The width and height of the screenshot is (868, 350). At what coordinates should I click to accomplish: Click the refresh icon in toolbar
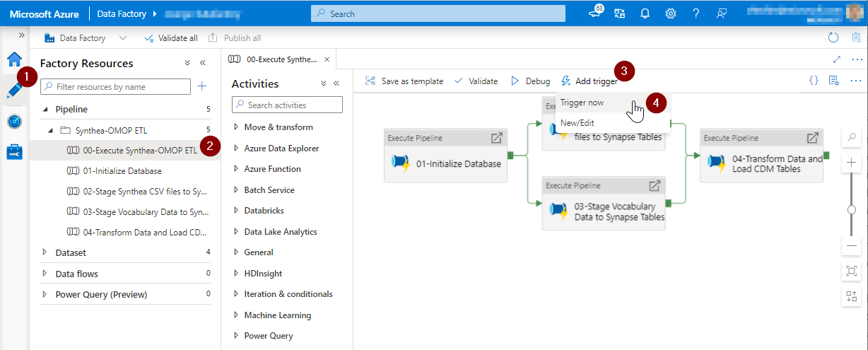coord(833,38)
